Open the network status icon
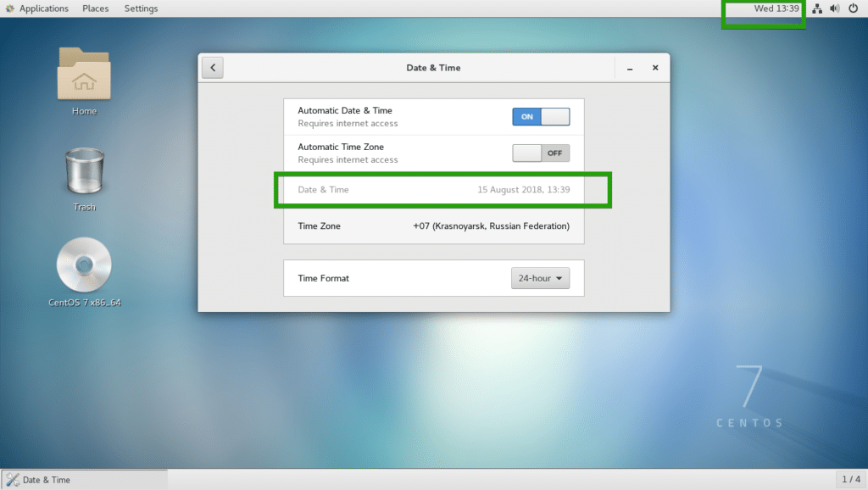 (816, 8)
